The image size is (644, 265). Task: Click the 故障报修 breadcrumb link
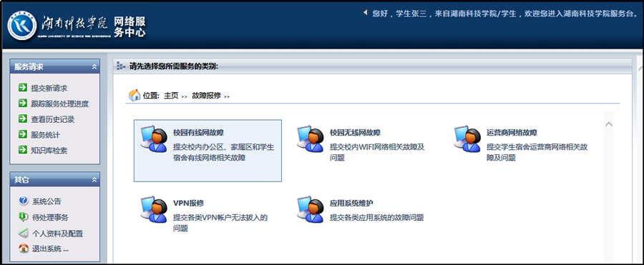[206, 96]
